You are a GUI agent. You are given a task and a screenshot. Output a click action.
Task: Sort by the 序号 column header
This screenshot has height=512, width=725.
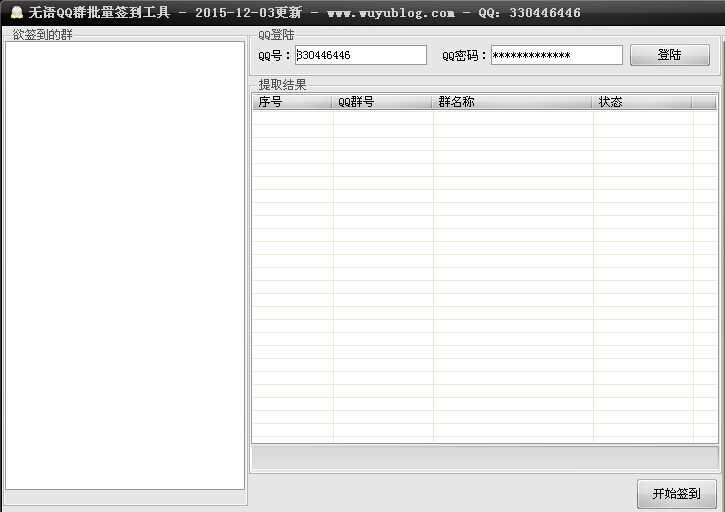coord(291,102)
